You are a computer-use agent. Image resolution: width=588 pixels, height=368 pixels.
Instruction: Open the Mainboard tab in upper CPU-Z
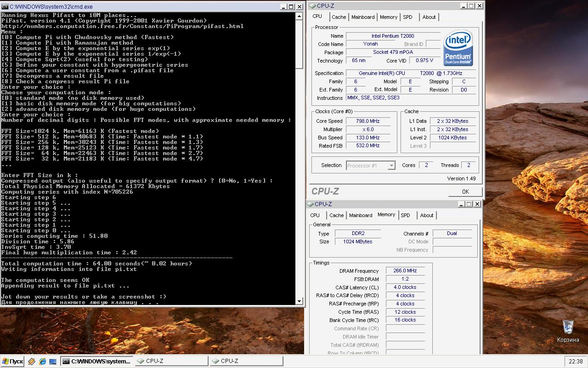click(363, 17)
